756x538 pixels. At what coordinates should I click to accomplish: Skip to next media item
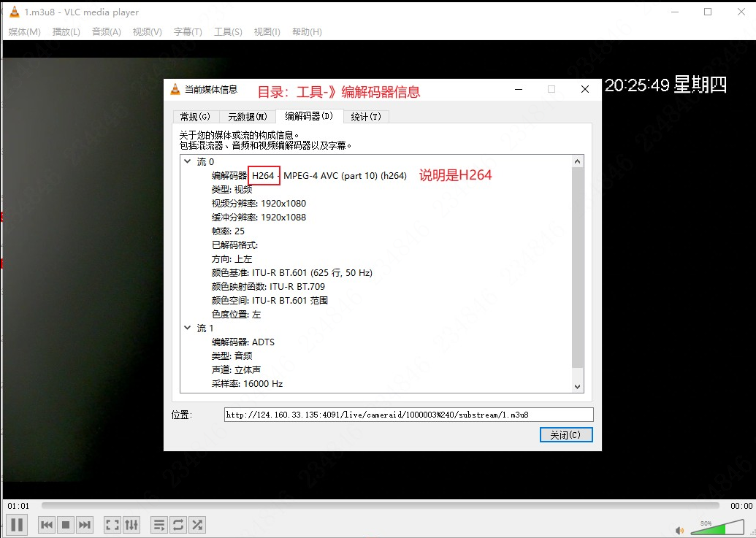pyautogui.click(x=85, y=525)
